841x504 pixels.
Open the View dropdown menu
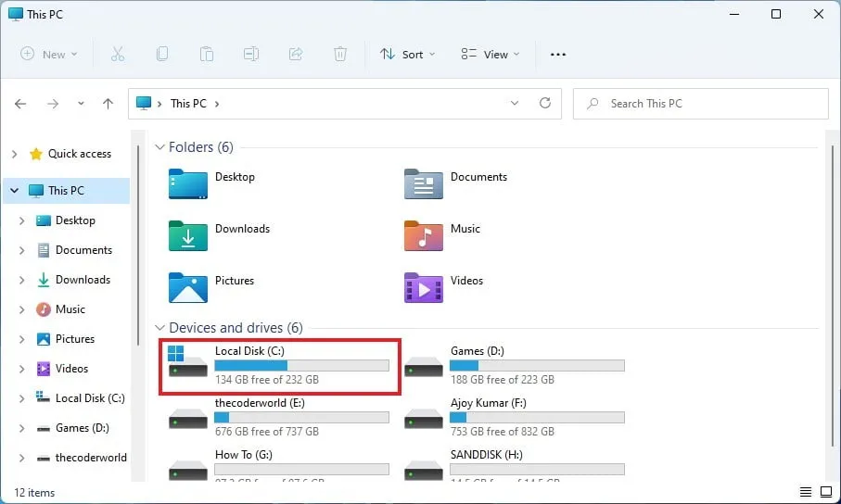(491, 55)
